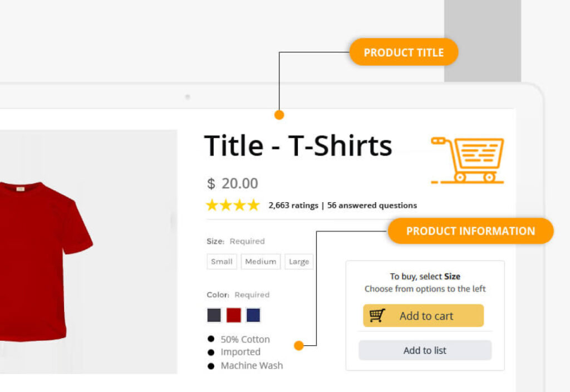Screen dimensions: 570x392
Task: Click the bullet point next to 50% Cotton
Action: click(211, 339)
